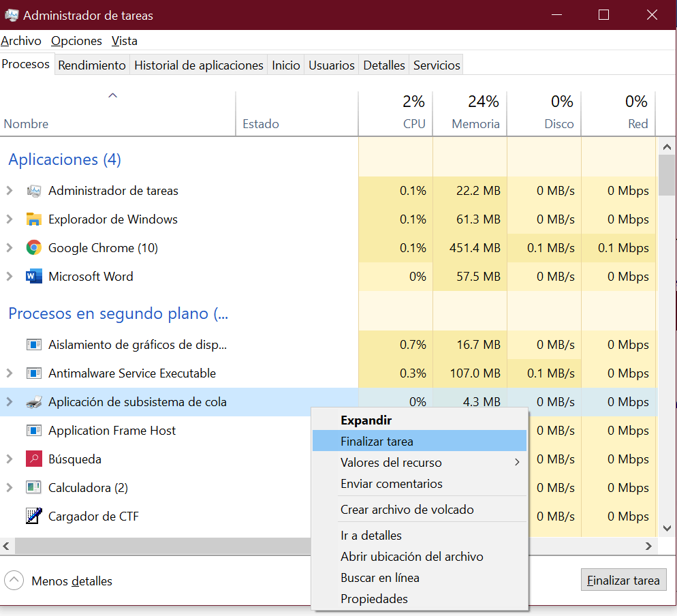Click Procesos en segundo plano group header
The height and width of the screenshot is (616, 677).
point(119,313)
